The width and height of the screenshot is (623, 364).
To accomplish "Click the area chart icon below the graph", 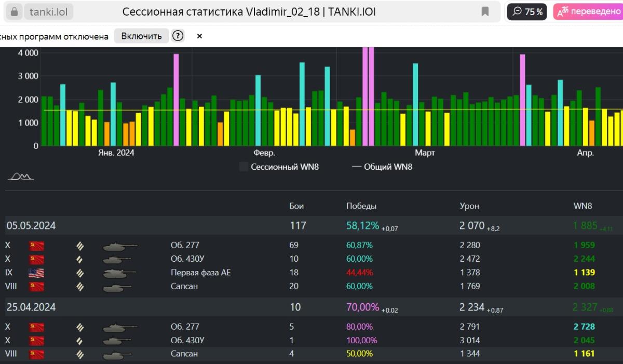I will [x=21, y=177].
